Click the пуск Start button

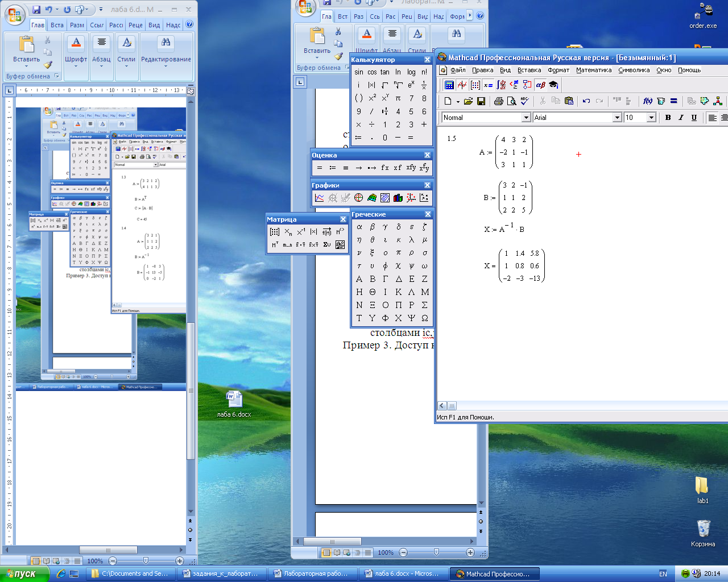pos(25,574)
